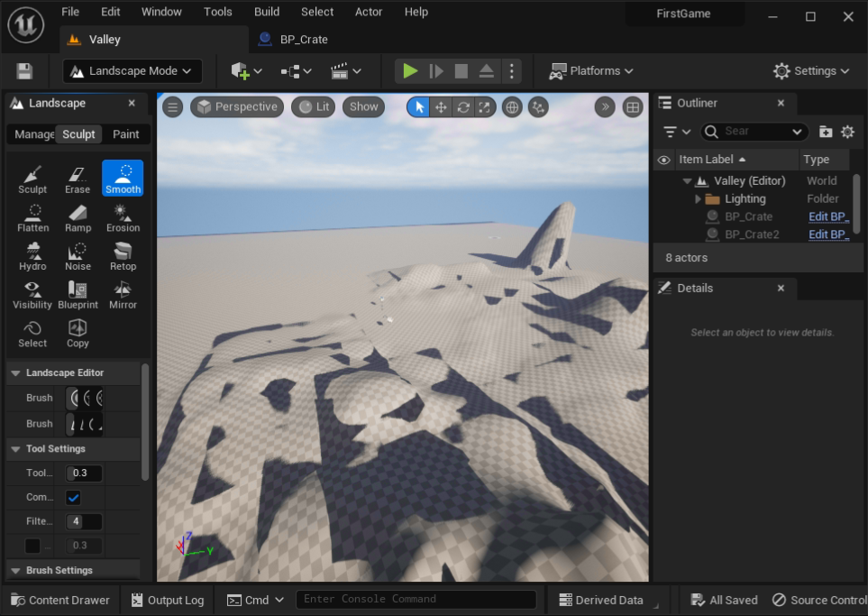Click Edit BP link for BP_Crate2

(828, 234)
